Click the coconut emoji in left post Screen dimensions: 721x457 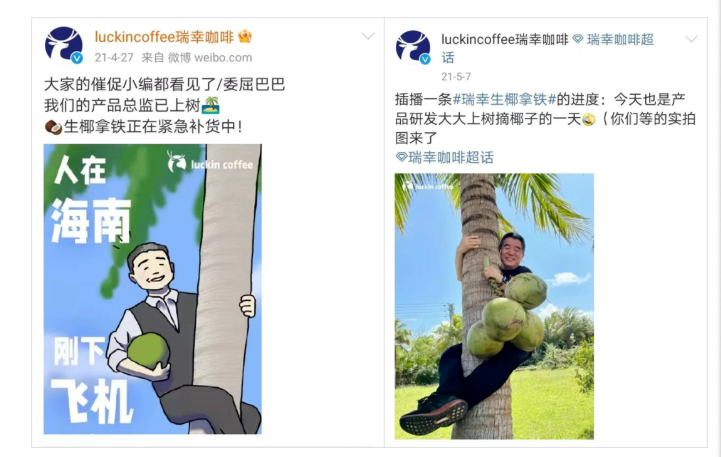53,127
